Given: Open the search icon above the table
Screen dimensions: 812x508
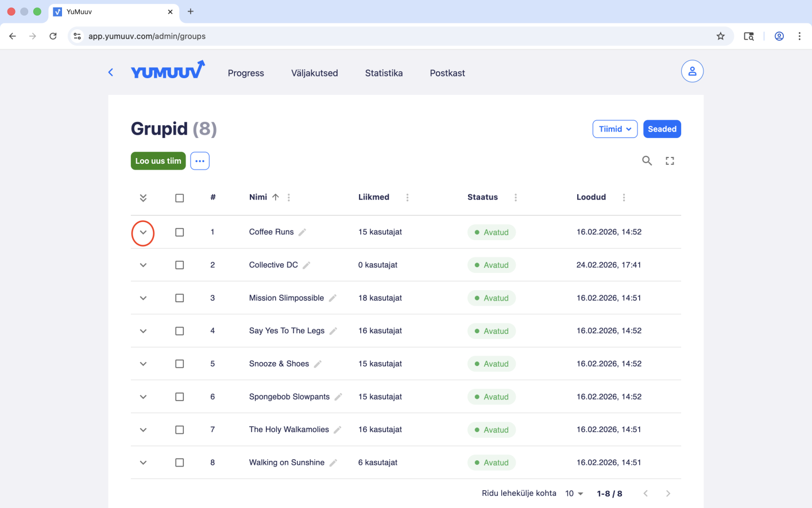Looking at the screenshot, I should (x=647, y=161).
